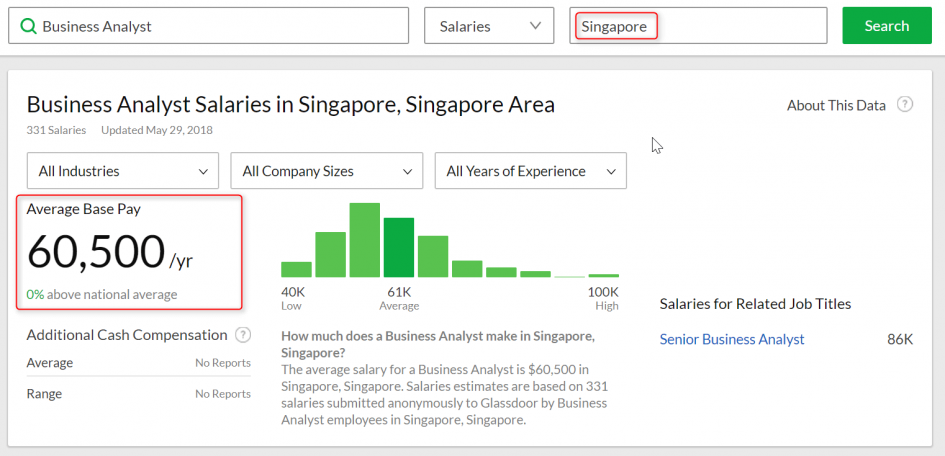Click the Additional Cash Compensation heading

point(127,335)
